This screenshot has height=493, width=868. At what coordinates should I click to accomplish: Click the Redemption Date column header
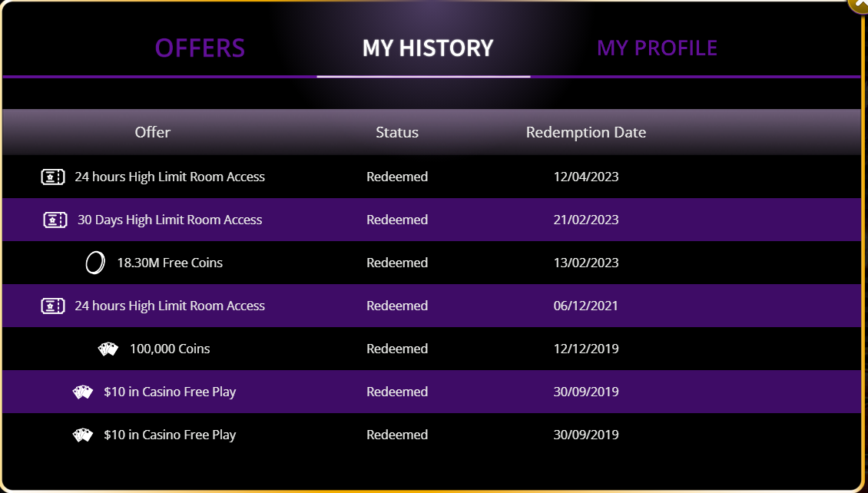(586, 132)
